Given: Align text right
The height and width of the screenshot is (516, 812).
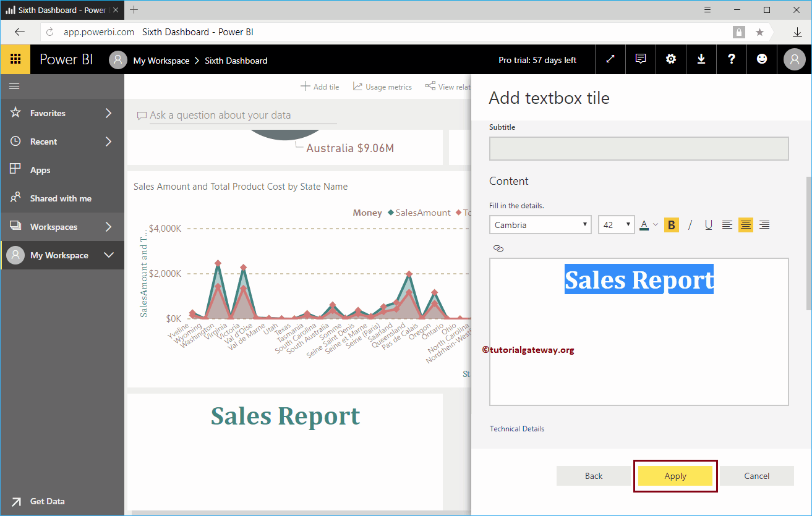Looking at the screenshot, I should 764,225.
